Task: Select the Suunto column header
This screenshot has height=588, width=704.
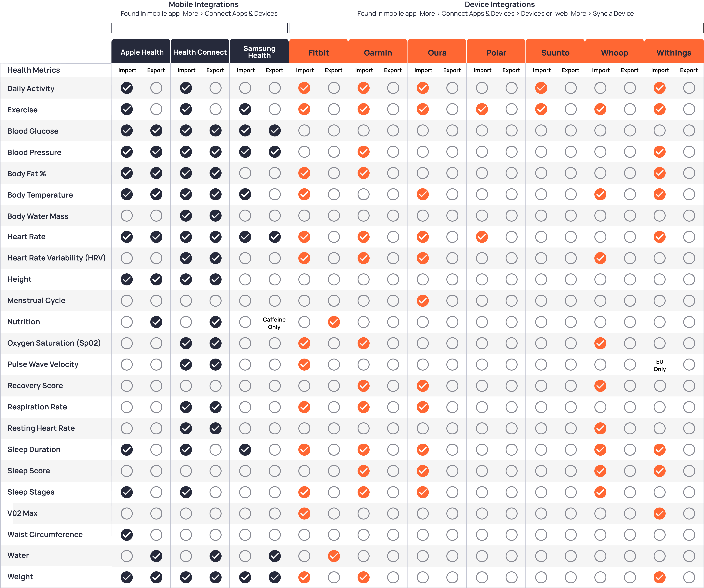Action: point(556,51)
